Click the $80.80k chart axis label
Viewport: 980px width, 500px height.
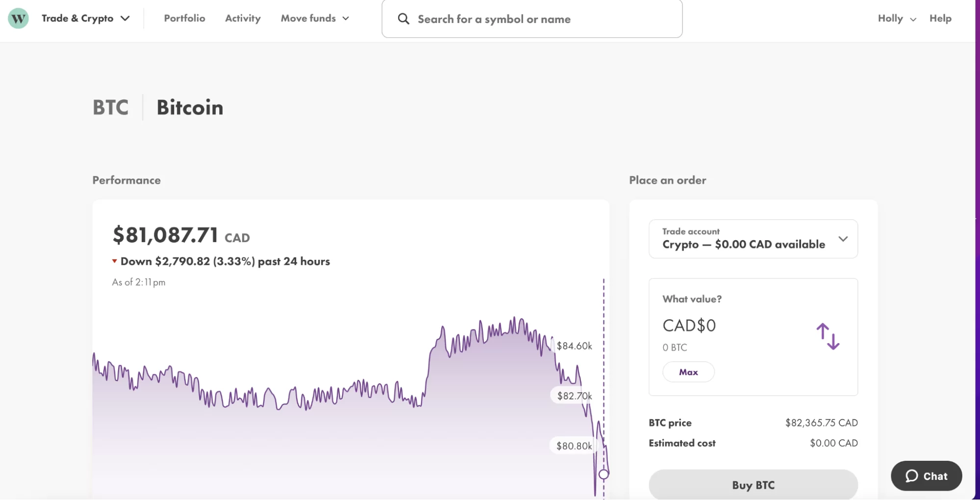coord(574,446)
